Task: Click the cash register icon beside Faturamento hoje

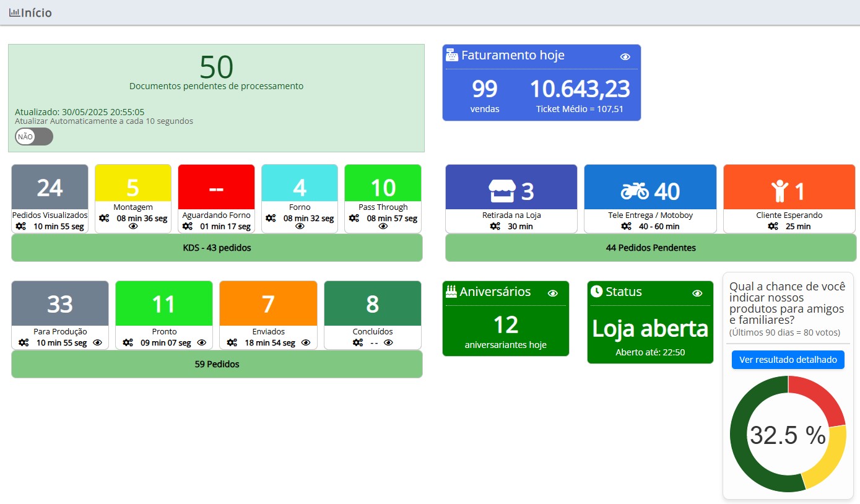Action: tap(452, 54)
